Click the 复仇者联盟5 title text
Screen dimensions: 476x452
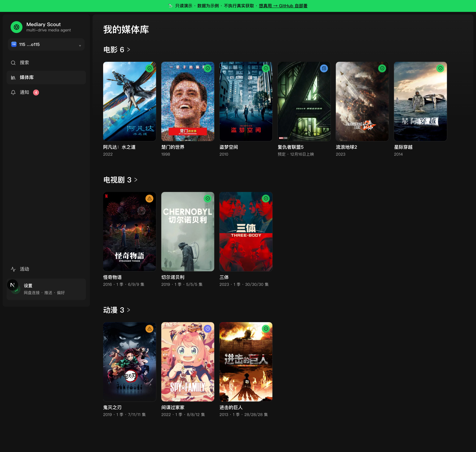pyautogui.click(x=291, y=147)
